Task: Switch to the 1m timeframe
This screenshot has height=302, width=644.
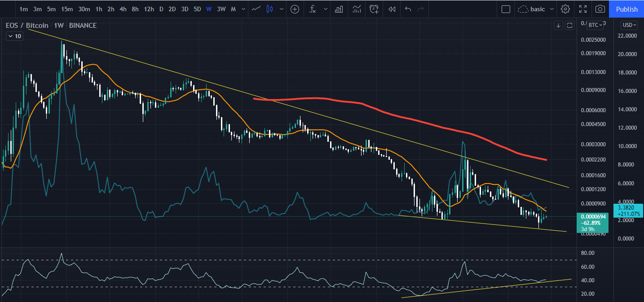Action: coord(24,9)
